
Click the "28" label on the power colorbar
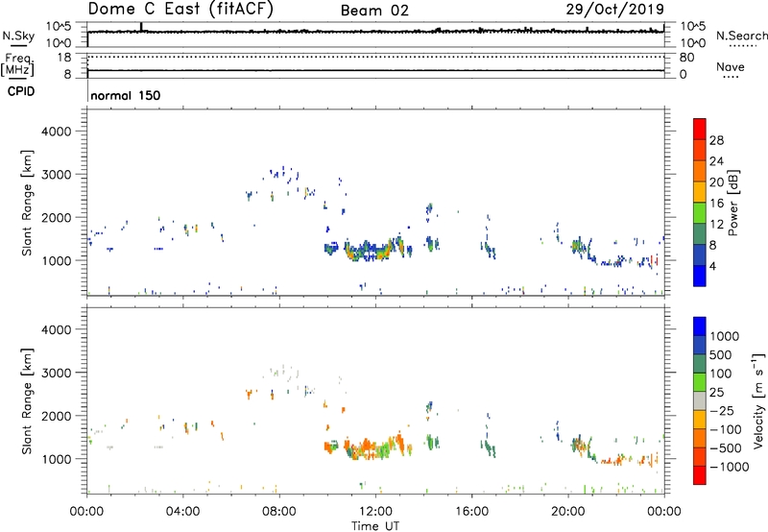(x=716, y=140)
